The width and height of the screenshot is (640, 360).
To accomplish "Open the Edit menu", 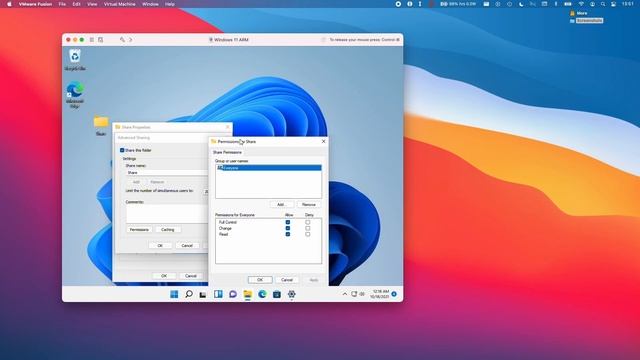I will [x=76, y=4].
